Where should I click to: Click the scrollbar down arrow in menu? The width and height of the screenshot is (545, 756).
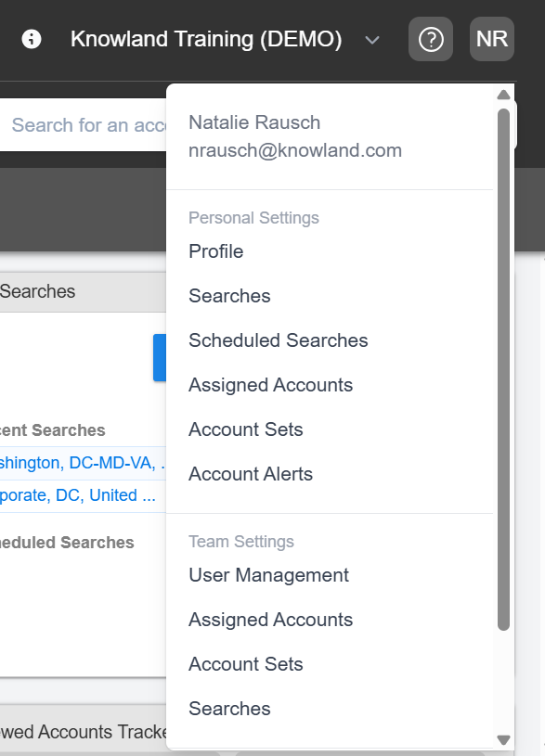pyautogui.click(x=503, y=739)
